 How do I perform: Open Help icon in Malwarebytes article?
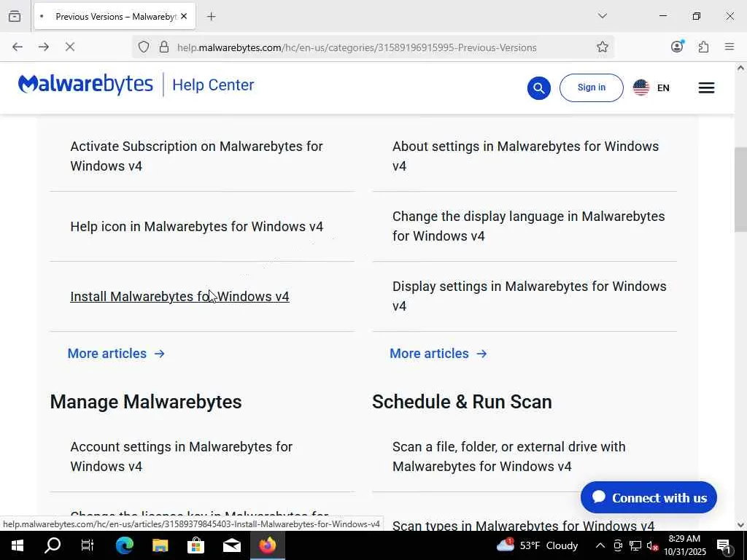click(x=197, y=226)
